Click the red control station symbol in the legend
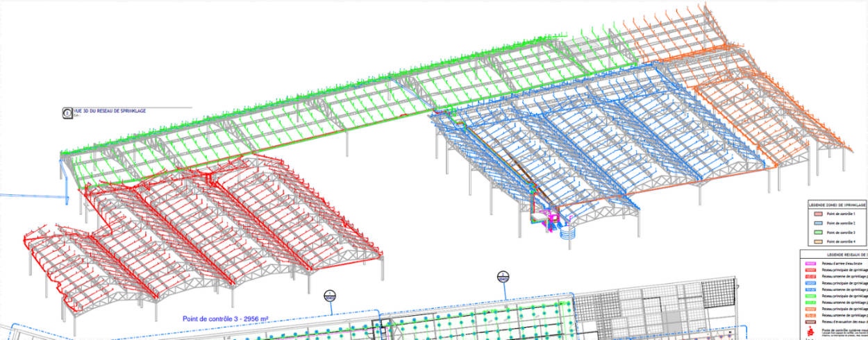Screen dimensions: 868x340 (809, 333)
